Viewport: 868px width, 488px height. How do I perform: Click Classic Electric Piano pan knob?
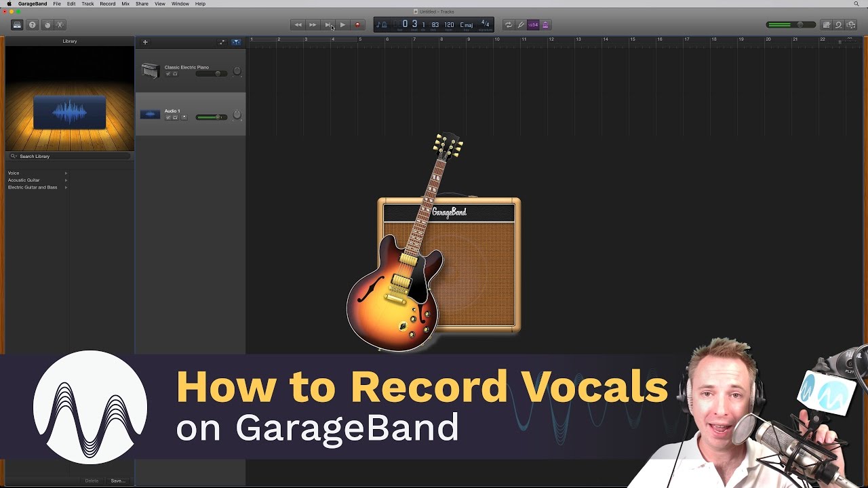(x=237, y=71)
